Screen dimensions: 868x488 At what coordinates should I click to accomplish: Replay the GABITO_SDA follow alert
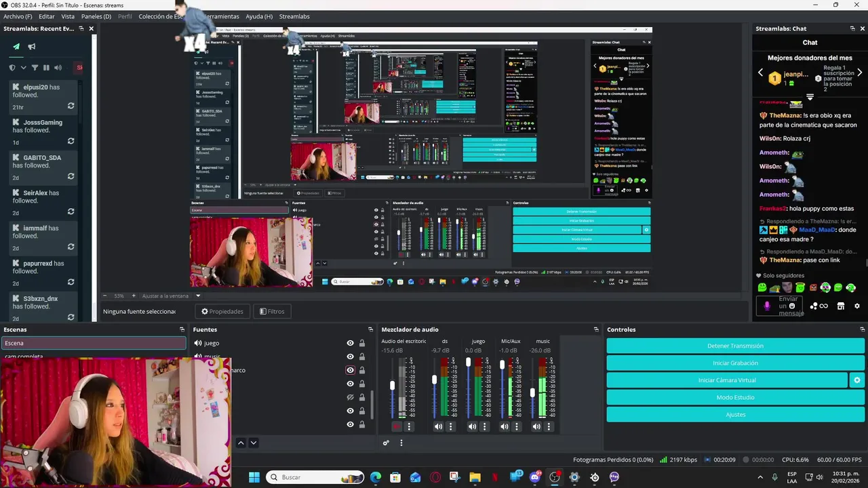tap(71, 177)
